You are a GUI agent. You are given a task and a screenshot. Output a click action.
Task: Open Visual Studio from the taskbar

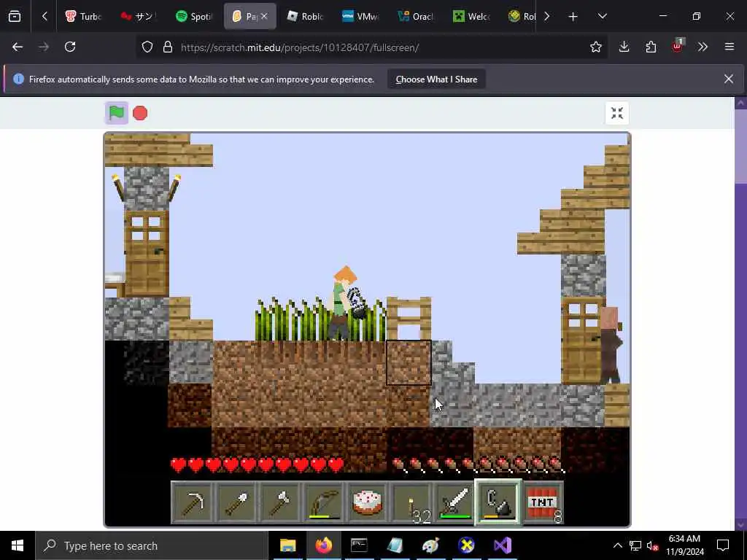tap(503, 545)
